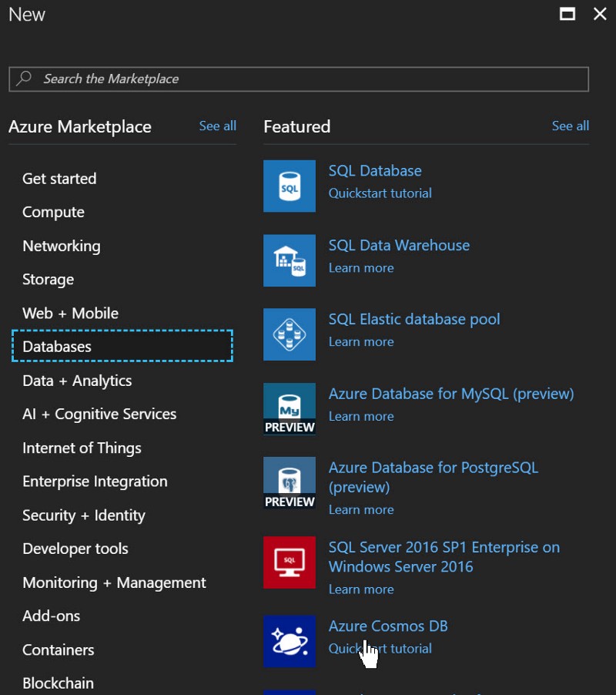Open the Compute category
This screenshot has width=616, height=695.
tap(53, 212)
